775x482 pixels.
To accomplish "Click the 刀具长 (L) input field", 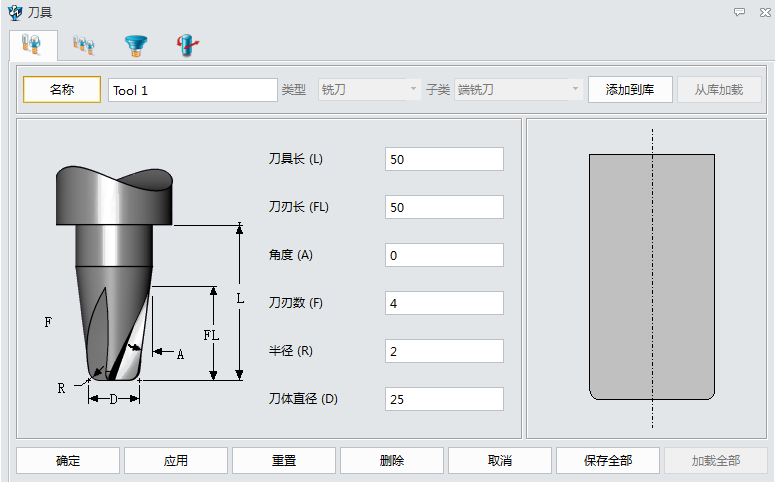I will click(x=444, y=160).
